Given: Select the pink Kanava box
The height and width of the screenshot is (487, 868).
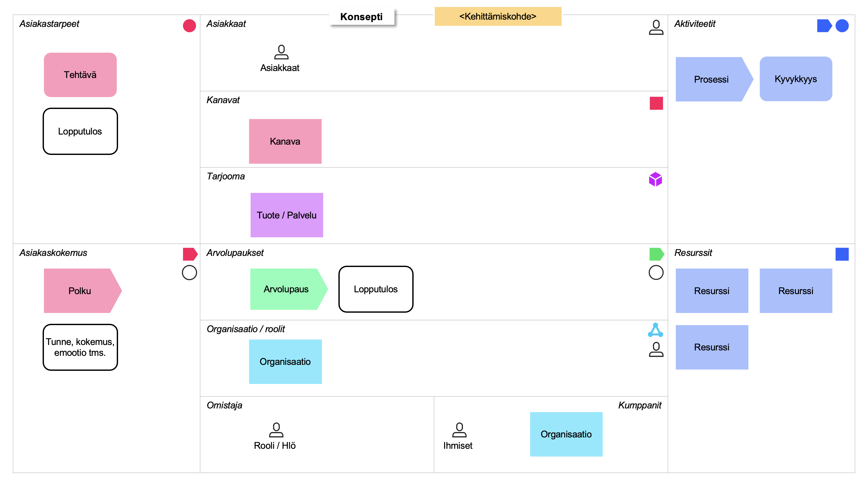Looking at the screenshot, I should click(285, 142).
